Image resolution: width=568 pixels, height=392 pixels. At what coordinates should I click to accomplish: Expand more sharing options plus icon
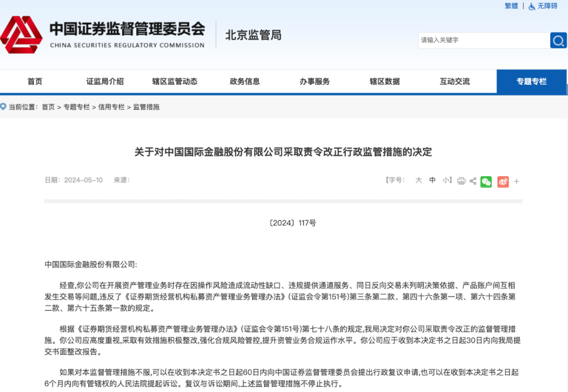(516, 182)
